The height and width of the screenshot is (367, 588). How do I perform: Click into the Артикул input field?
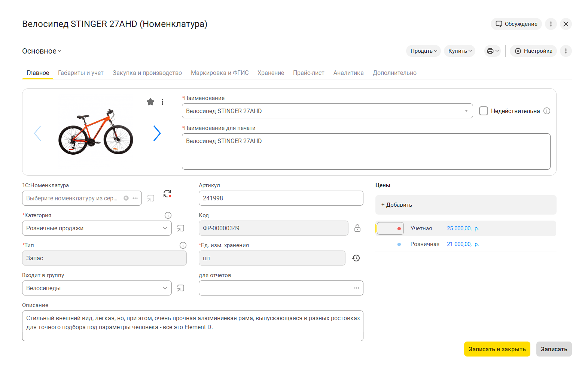[281, 198]
